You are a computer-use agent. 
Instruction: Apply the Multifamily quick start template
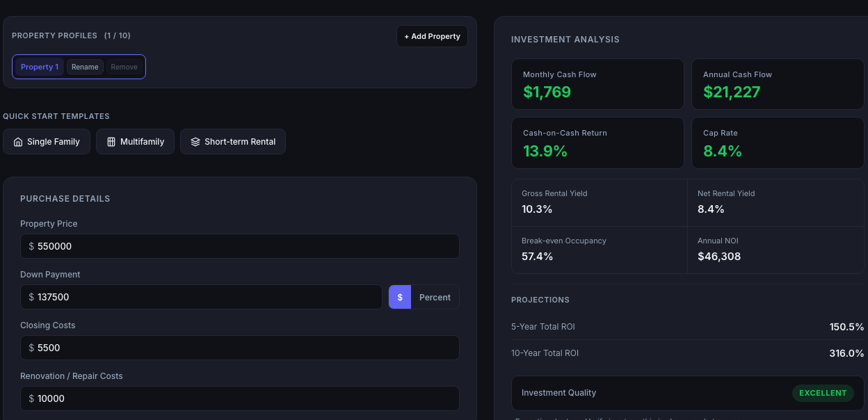click(135, 141)
